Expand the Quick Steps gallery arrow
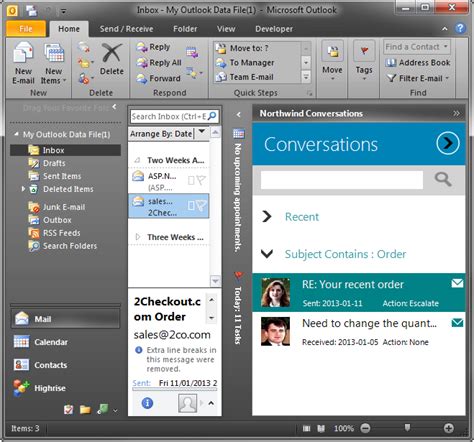The image size is (474, 442). coord(306,77)
